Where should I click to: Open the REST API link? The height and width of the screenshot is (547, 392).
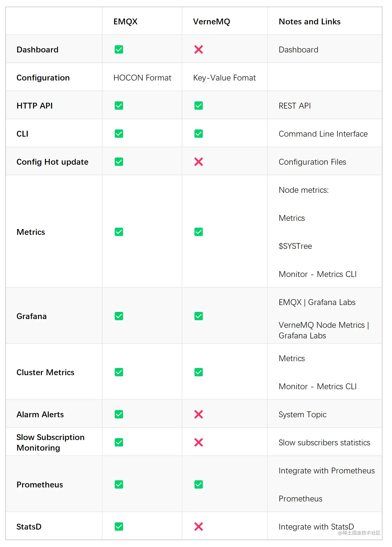[295, 106]
